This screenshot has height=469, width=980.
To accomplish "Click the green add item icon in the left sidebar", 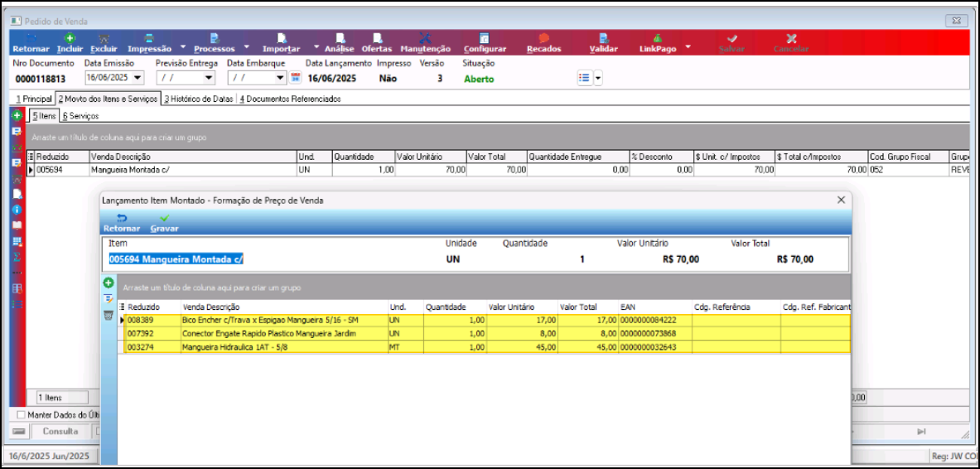I will pos(17,116).
